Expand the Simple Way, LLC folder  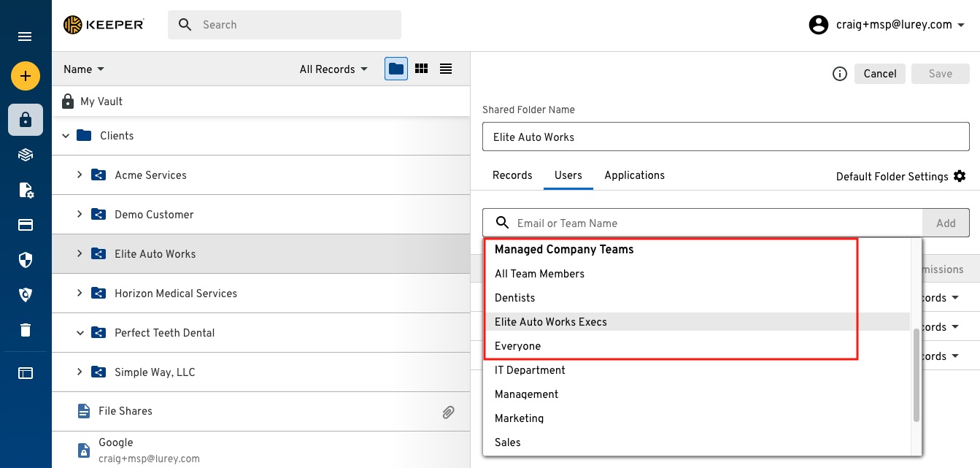[x=80, y=372]
